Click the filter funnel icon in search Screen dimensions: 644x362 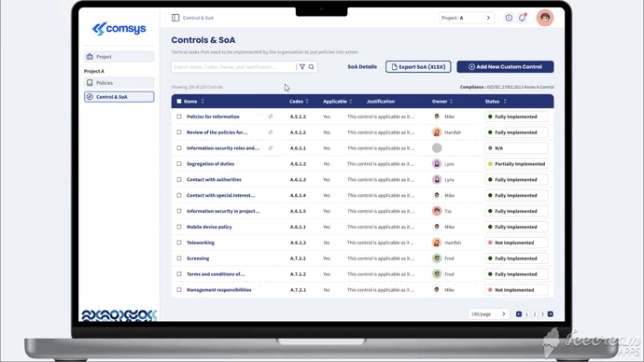tap(302, 67)
